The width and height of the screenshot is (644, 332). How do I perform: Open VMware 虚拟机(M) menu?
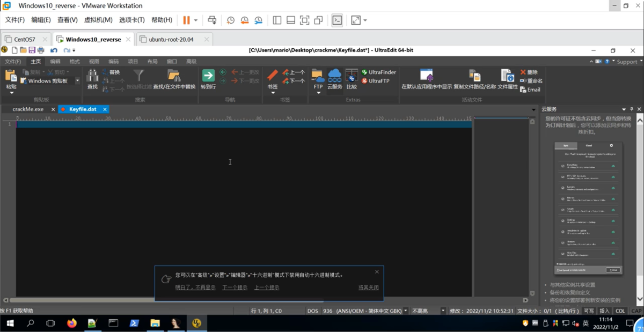click(98, 20)
